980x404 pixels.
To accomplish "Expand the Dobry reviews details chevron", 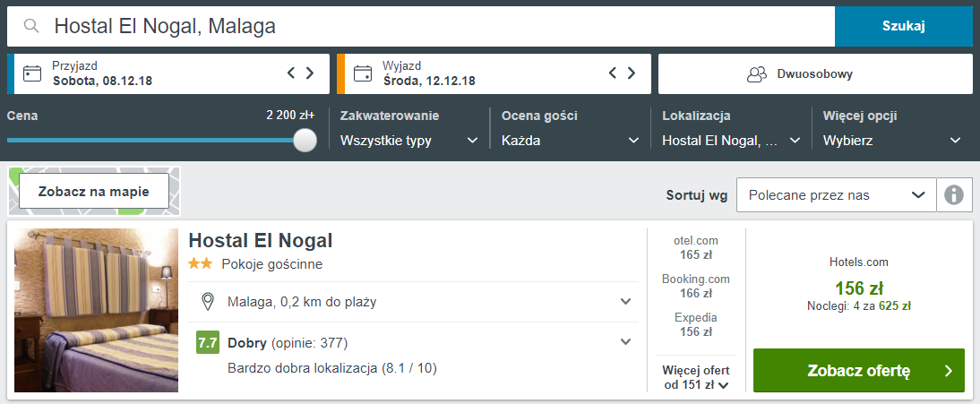I will coord(625,342).
